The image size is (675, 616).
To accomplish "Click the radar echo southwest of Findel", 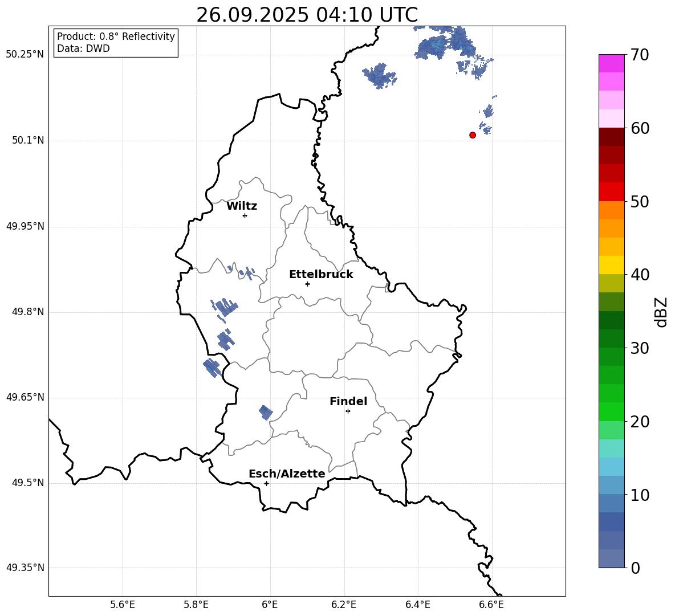I will point(266,413).
